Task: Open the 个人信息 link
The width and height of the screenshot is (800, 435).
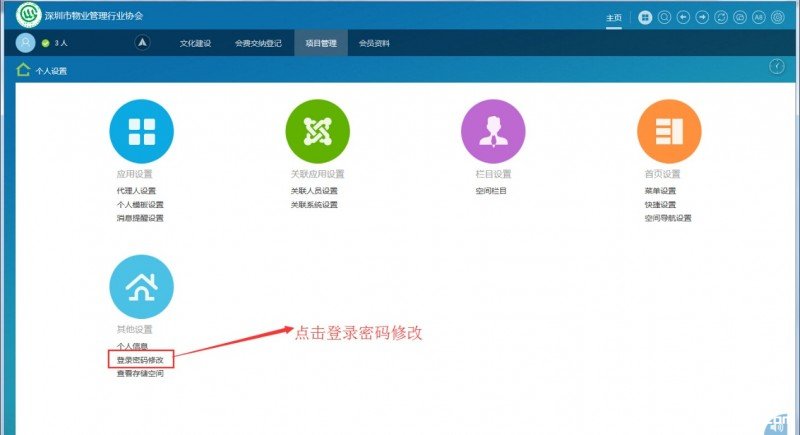Action: [132, 346]
